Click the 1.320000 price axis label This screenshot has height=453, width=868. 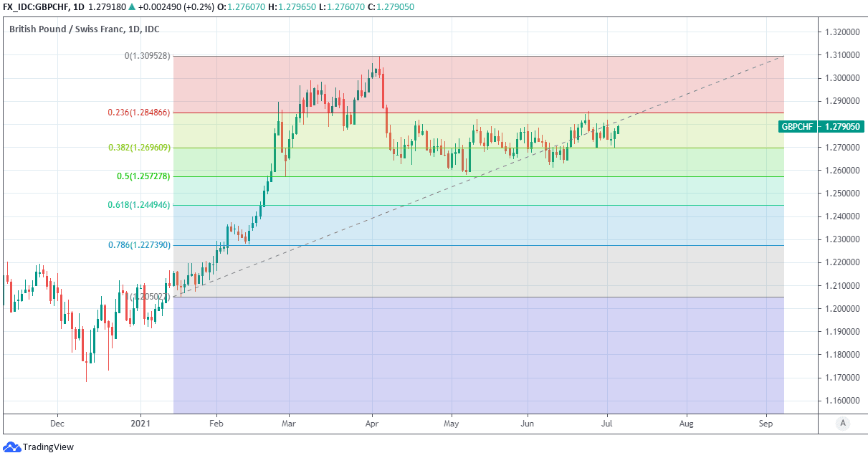coord(841,32)
